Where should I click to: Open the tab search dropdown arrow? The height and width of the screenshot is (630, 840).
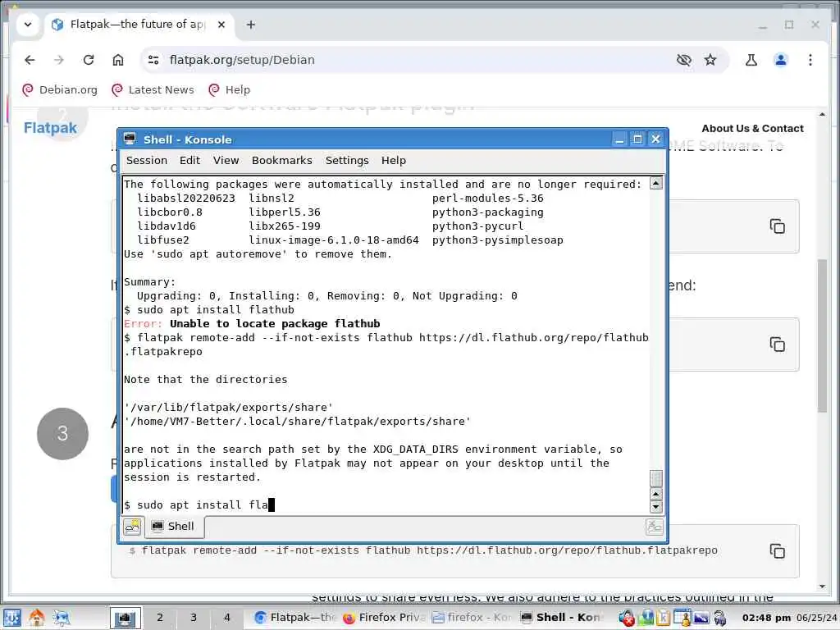(28, 25)
